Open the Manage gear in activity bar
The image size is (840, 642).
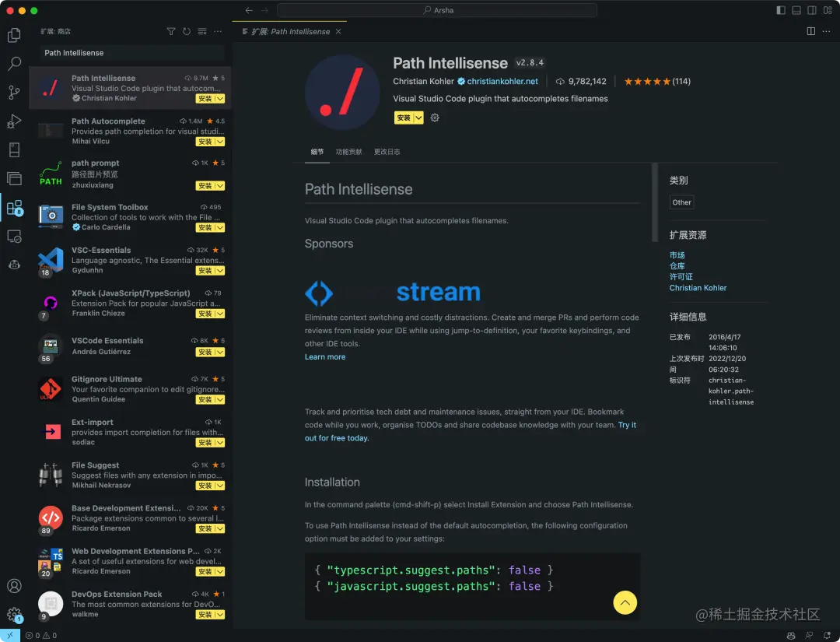(15, 615)
